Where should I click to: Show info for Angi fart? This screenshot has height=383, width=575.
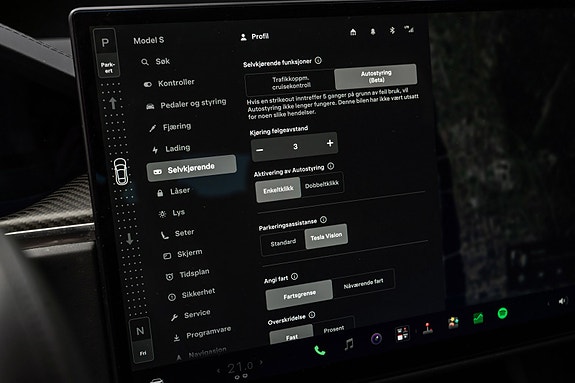pyautogui.click(x=294, y=277)
